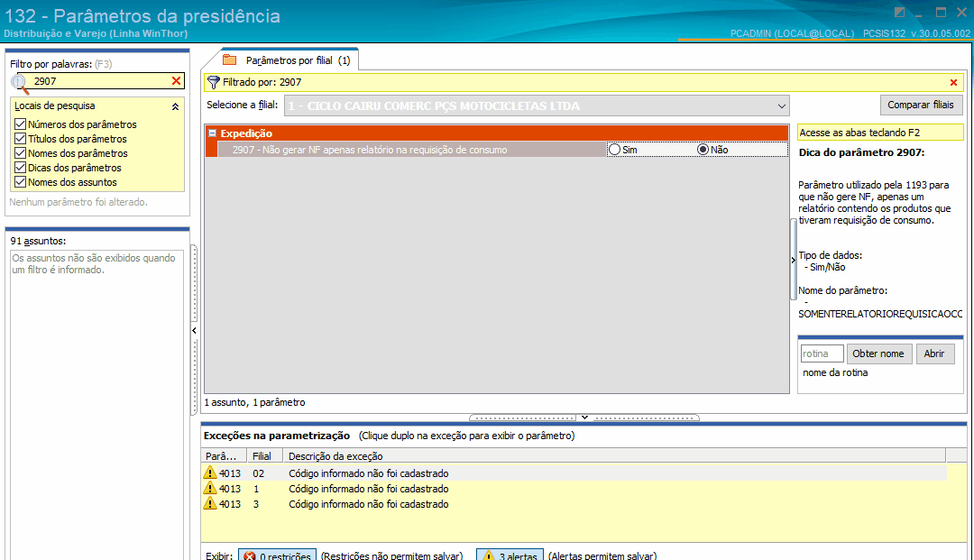Click 'Obter nome' button
This screenshot has height=560, width=974.
pos(878,353)
